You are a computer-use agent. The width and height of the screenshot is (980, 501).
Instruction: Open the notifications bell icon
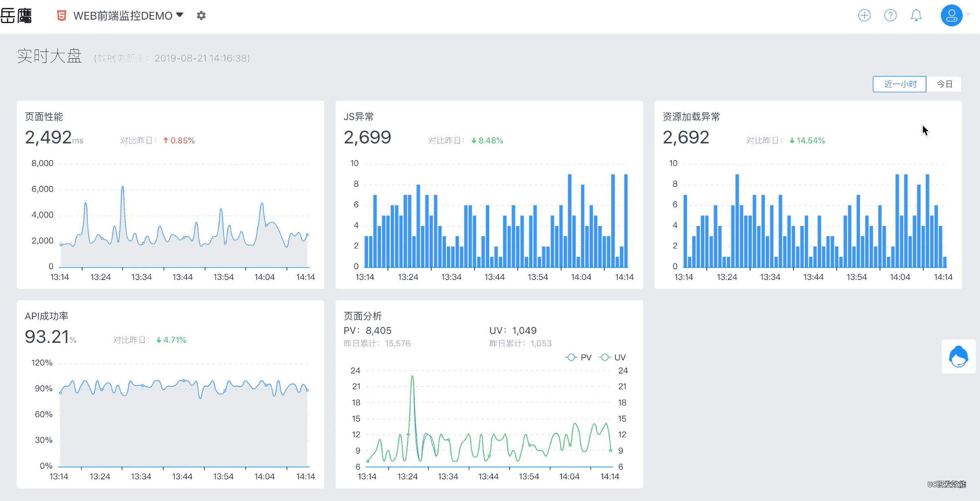click(x=916, y=16)
